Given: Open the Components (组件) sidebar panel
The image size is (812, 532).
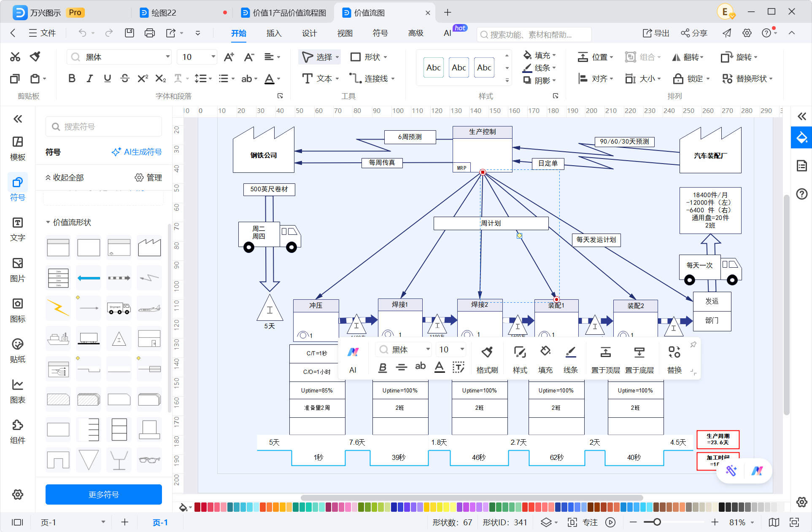Looking at the screenshot, I should coord(18,432).
